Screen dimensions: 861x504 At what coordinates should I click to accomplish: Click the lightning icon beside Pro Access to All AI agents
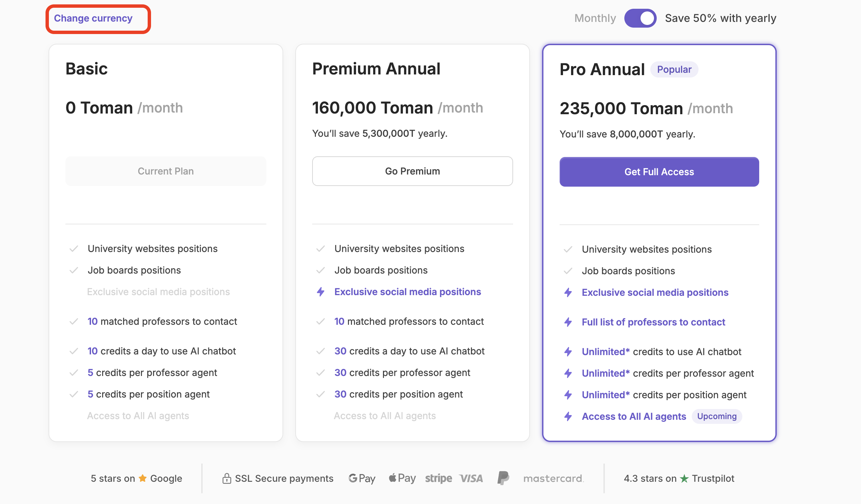point(568,416)
